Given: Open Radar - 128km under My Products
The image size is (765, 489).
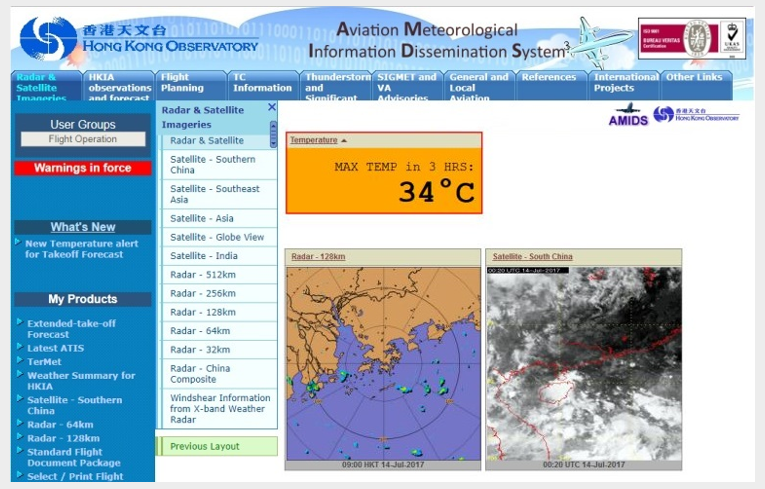Looking at the screenshot, I should pos(63,438).
